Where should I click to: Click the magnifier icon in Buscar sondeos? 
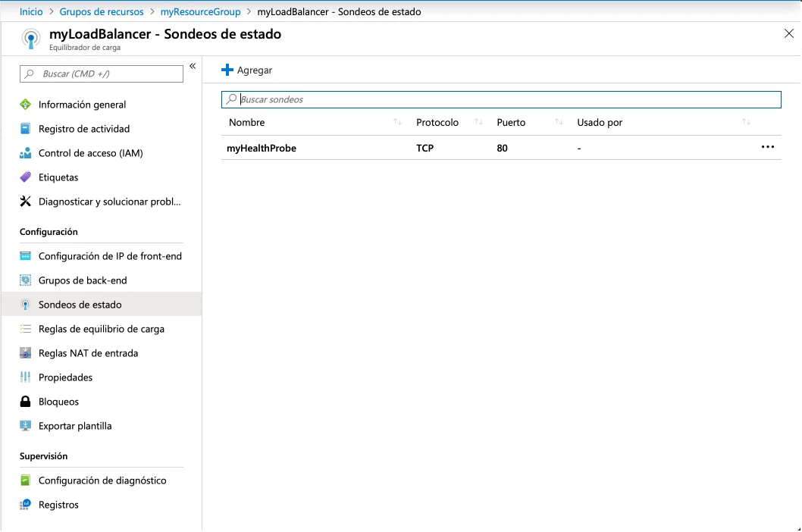tap(232, 99)
